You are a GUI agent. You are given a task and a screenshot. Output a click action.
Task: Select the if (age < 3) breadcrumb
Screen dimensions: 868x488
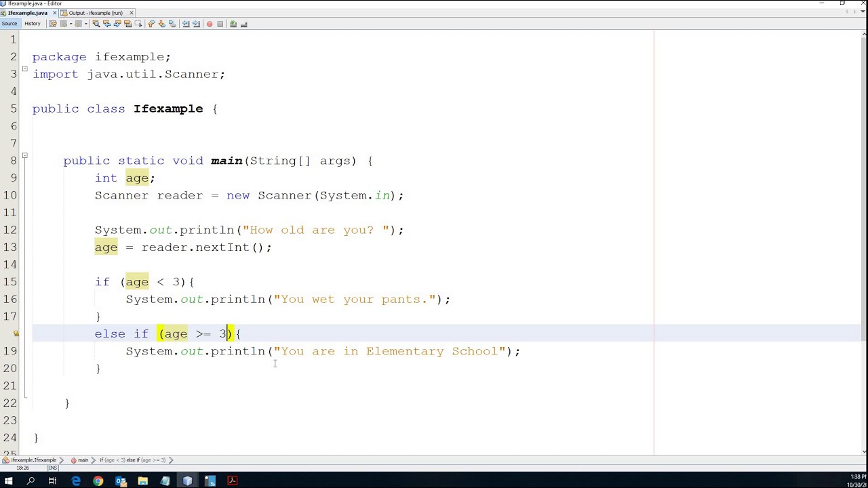point(132,460)
